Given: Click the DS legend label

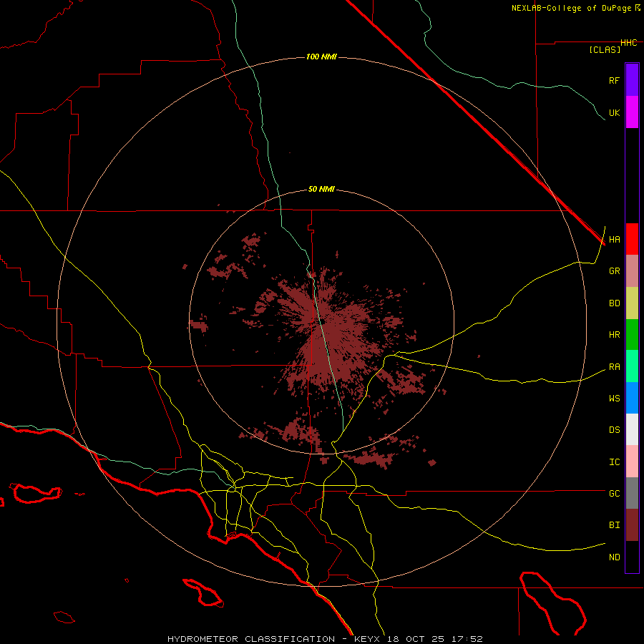Looking at the screenshot, I should pos(614,430).
